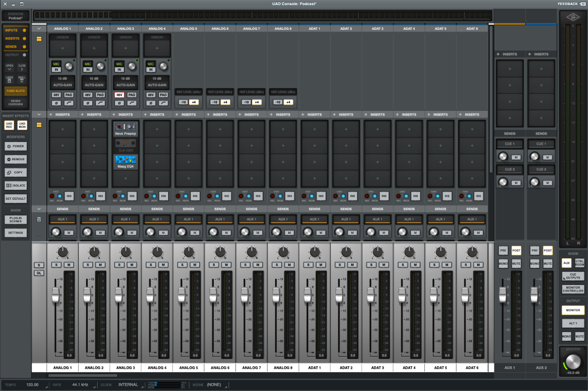Click the yellow inputs section view icon
Viewport: 588px width, 391px height.
(39, 38)
